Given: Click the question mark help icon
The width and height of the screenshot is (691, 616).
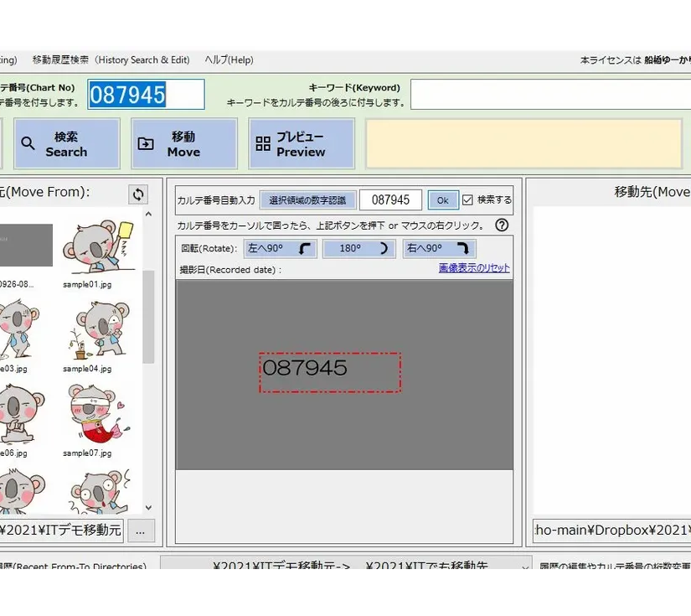Looking at the screenshot, I should pyautogui.click(x=502, y=225).
